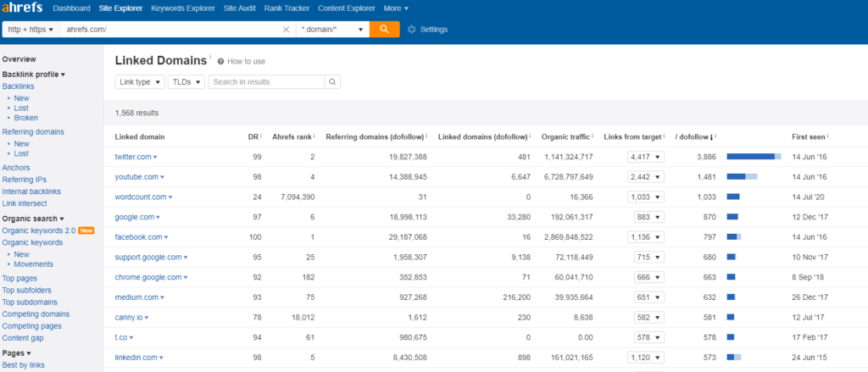Open Referring domains in the sidebar

coord(33,131)
